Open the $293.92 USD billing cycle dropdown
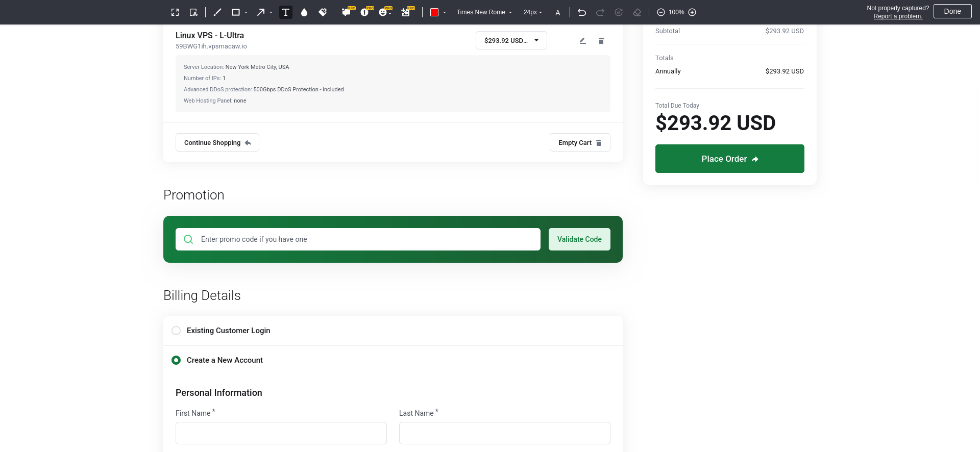Image resolution: width=980 pixels, height=452 pixels. pos(511,40)
